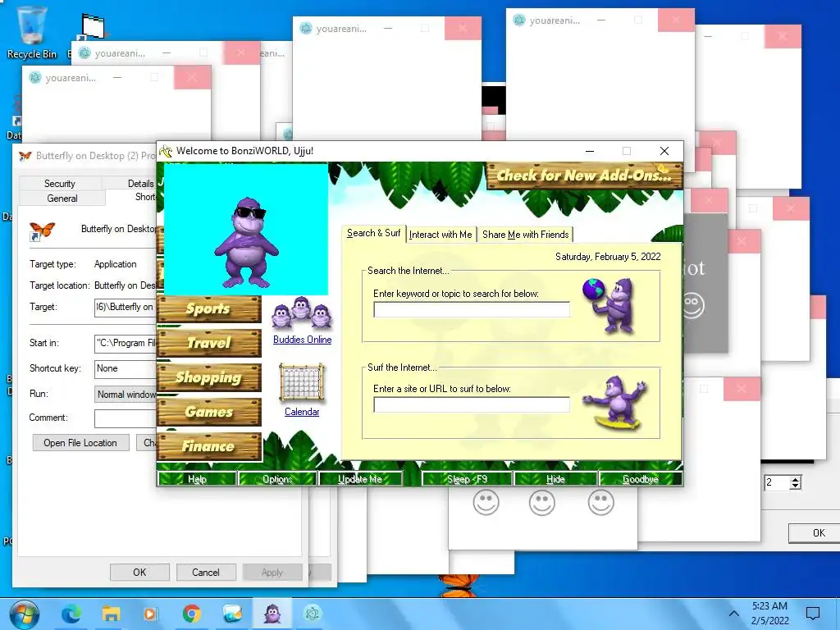Open the Recycle Bin desktop icon
Screen dimensions: 840x630
click(32, 32)
